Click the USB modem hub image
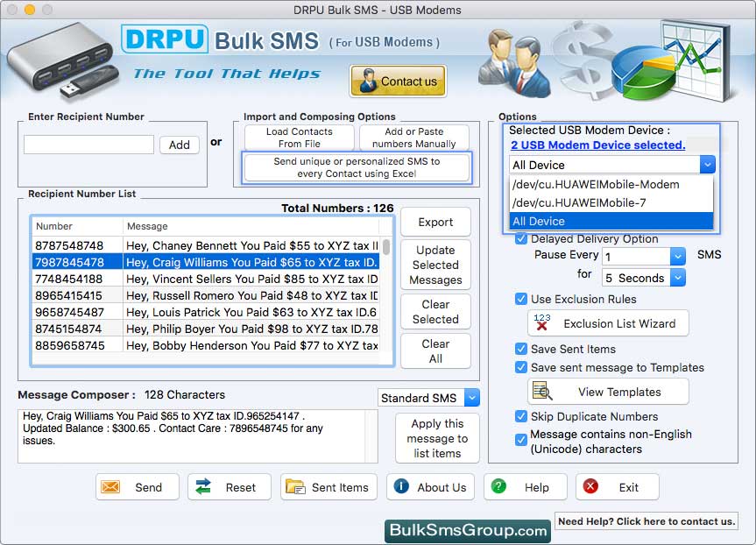The width and height of the screenshot is (756, 545). pyautogui.click(x=63, y=63)
